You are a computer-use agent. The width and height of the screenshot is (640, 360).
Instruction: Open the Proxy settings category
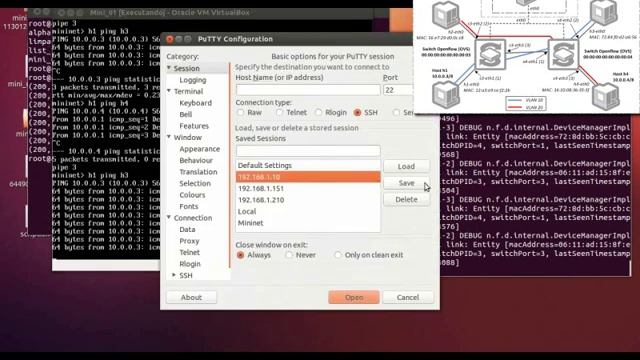tap(189, 241)
